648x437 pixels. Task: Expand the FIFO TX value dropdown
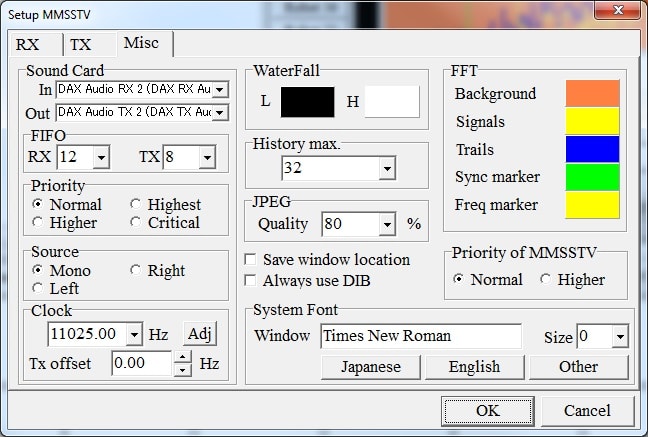tap(207, 157)
